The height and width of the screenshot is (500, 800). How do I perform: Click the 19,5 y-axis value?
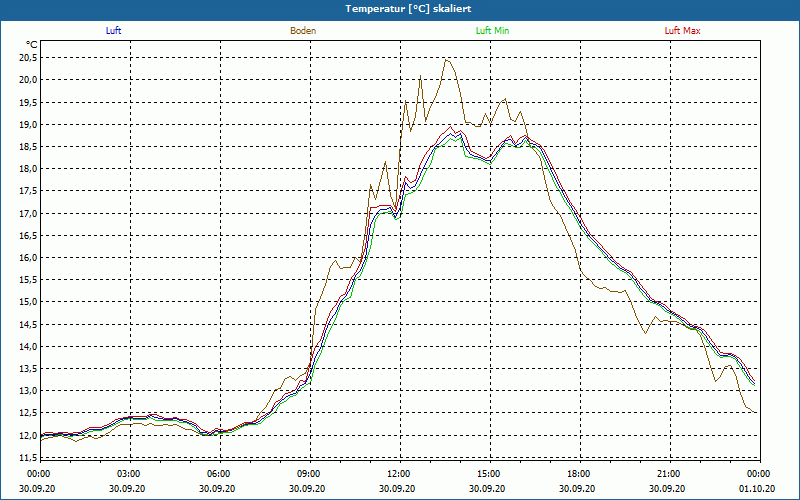pos(28,102)
